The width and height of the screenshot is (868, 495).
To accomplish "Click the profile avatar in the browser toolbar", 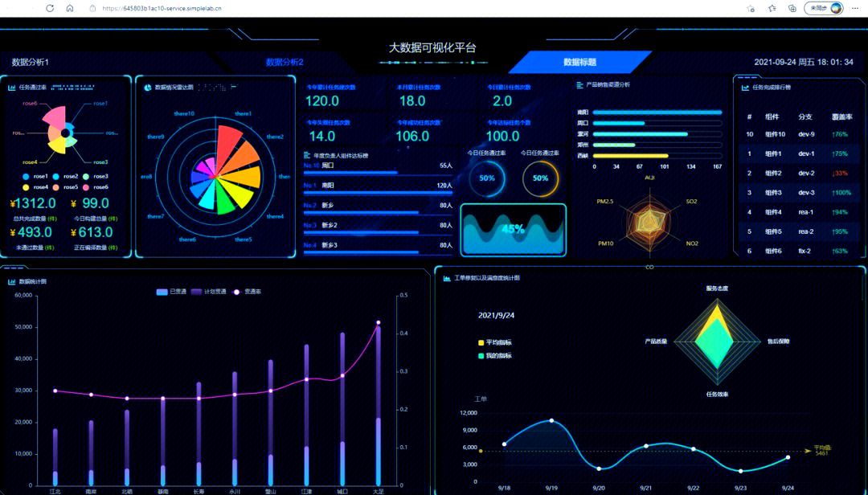I will pos(836,8).
